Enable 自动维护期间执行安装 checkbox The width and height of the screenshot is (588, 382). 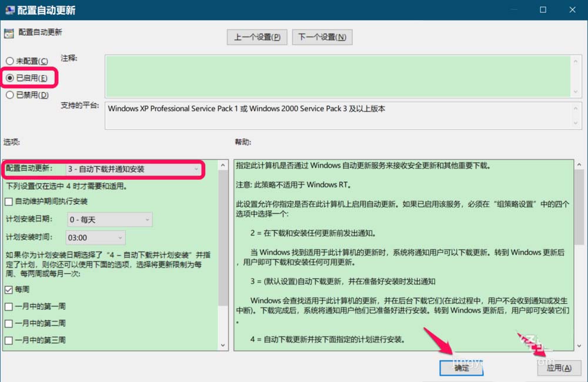pos(9,202)
